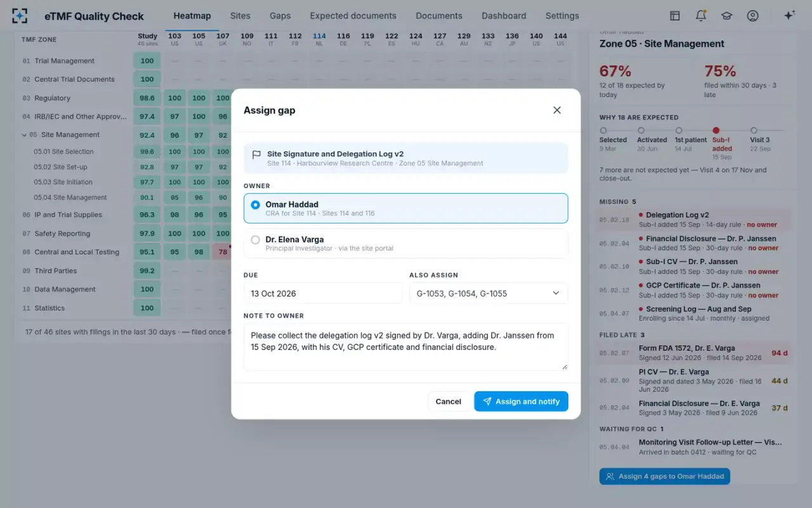Open the Expected documents tab
The width and height of the screenshot is (812, 508).
[x=353, y=16]
